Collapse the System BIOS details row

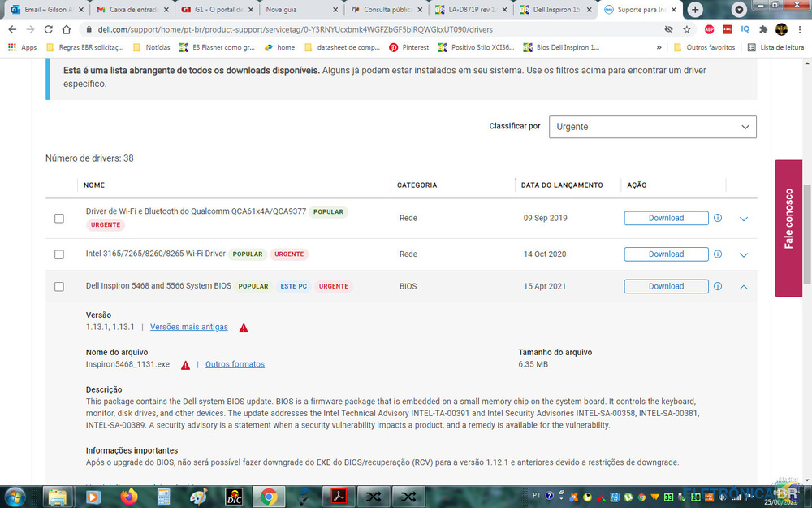point(744,287)
